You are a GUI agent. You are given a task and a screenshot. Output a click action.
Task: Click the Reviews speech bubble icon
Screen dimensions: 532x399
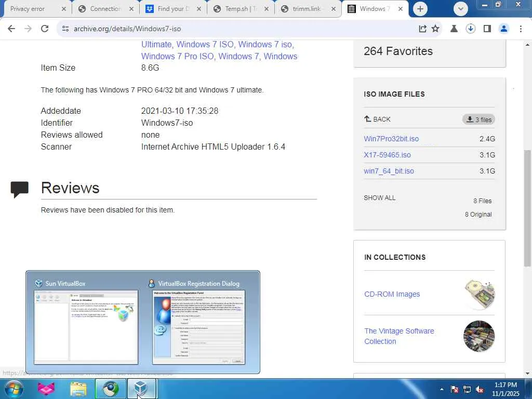[19, 189]
